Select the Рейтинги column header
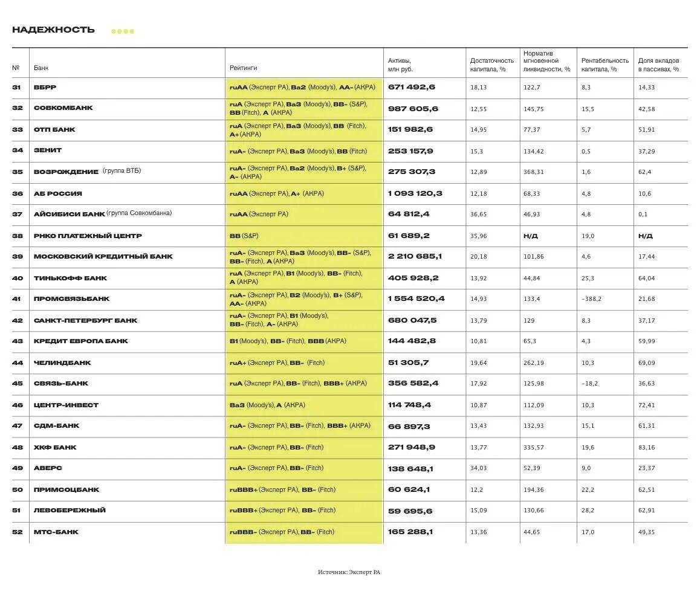Image resolution: width=700 pixels, height=597 pixels. click(x=243, y=68)
